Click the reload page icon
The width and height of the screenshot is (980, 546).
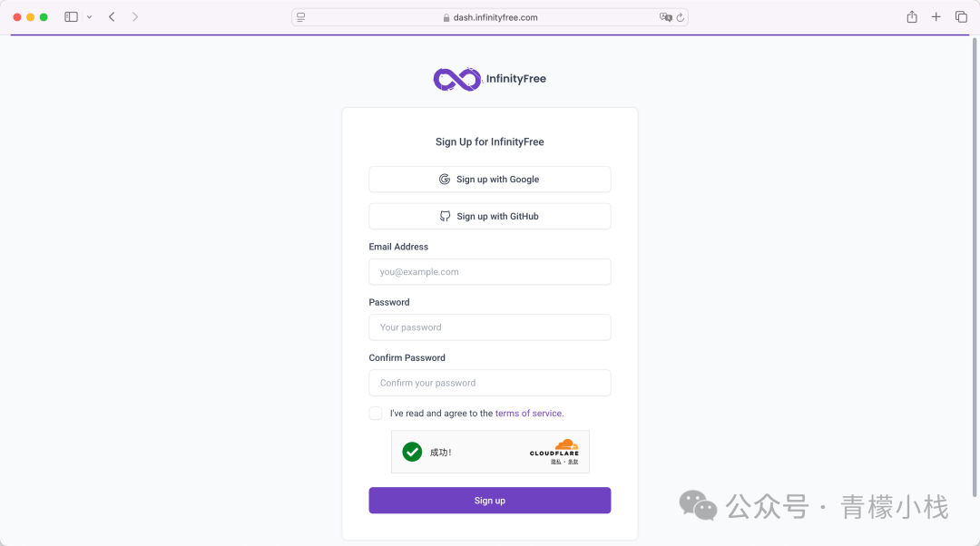pos(680,17)
